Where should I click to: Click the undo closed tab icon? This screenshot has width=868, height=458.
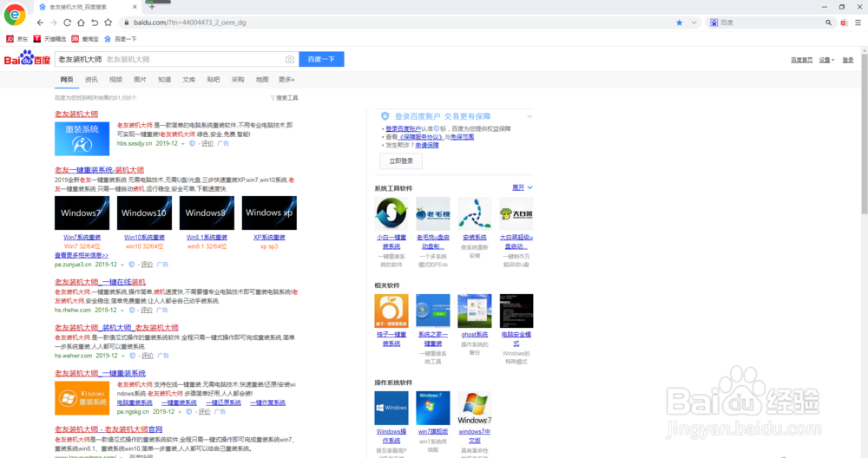point(95,23)
